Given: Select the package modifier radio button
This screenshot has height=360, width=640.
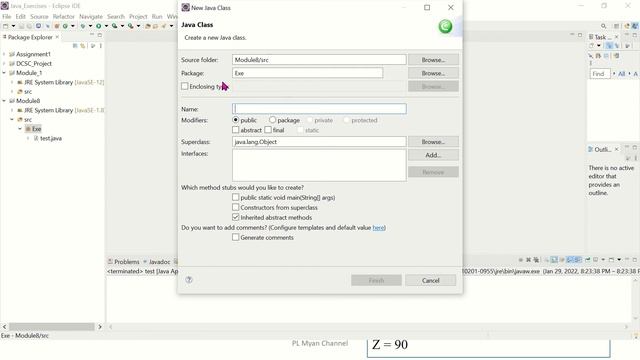Looking at the screenshot, I should [x=272, y=120].
